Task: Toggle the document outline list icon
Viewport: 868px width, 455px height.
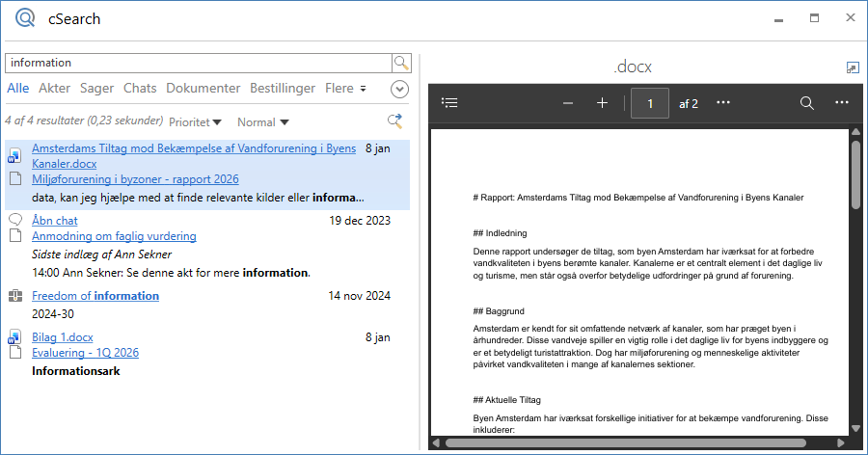Action: point(449,103)
